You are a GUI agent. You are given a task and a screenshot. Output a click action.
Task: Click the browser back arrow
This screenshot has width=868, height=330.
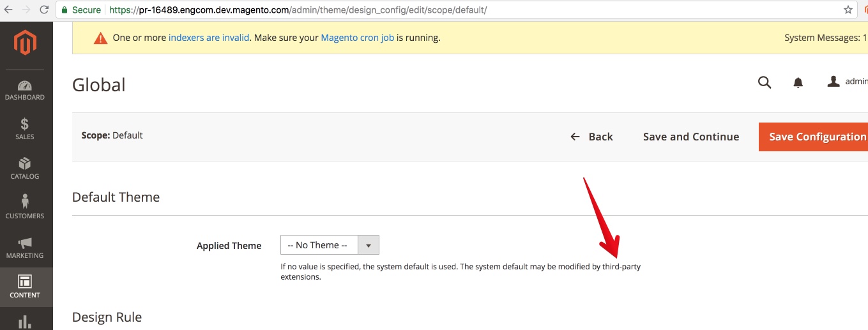(8, 10)
